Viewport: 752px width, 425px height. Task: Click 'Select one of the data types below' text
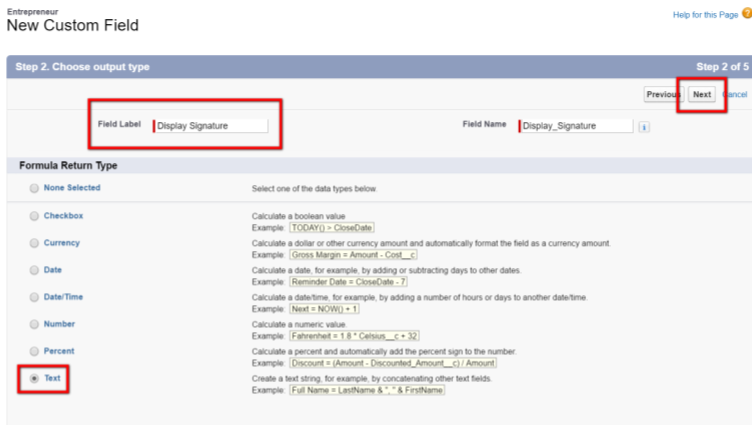pyautogui.click(x=314, y=189)
